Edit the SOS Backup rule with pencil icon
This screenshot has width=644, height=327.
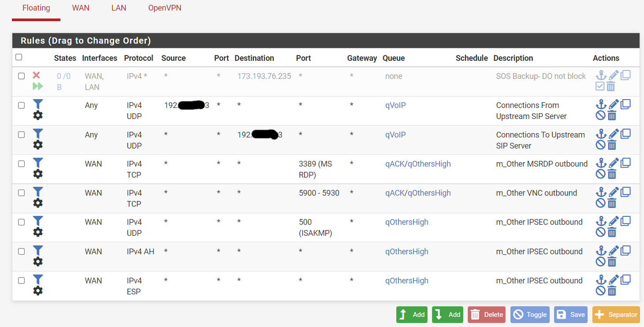(614, 75)
